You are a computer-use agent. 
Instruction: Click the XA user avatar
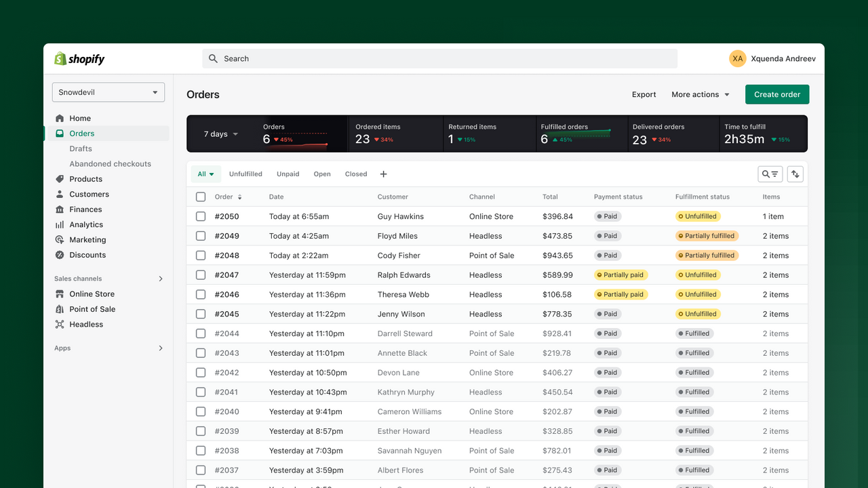738,59
